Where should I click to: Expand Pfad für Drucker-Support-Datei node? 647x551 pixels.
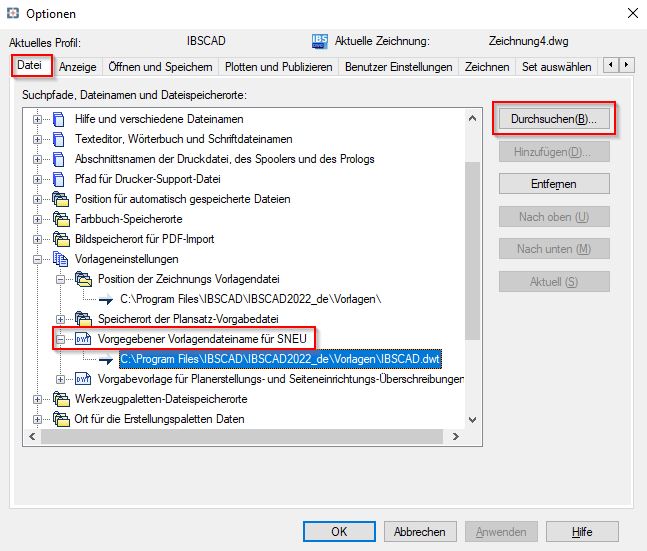(37, 180)
